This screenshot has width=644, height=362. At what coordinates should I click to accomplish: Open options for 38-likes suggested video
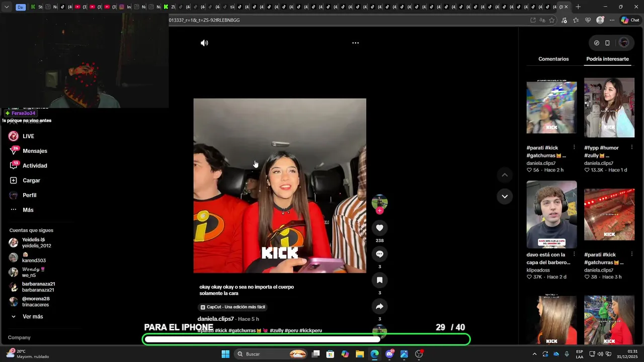pyautogui.click(x=631, y=254)
